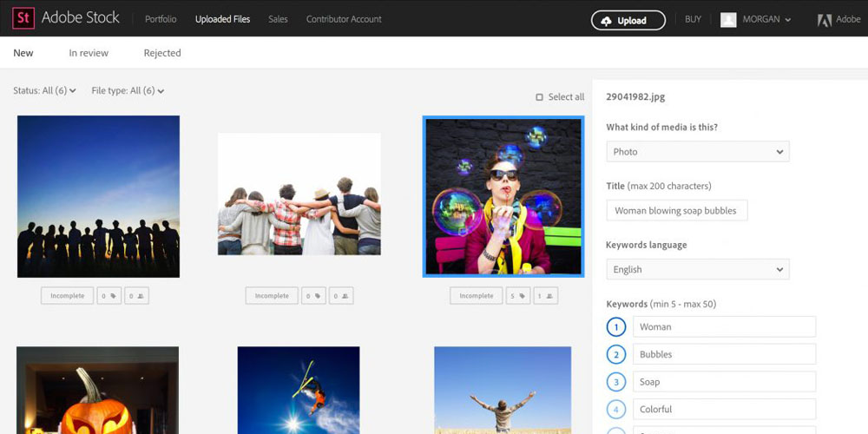Click the Morgan profile avatar icon
Image resolution: width=868 pixels, height=434 pixels.
coord(728,20)
